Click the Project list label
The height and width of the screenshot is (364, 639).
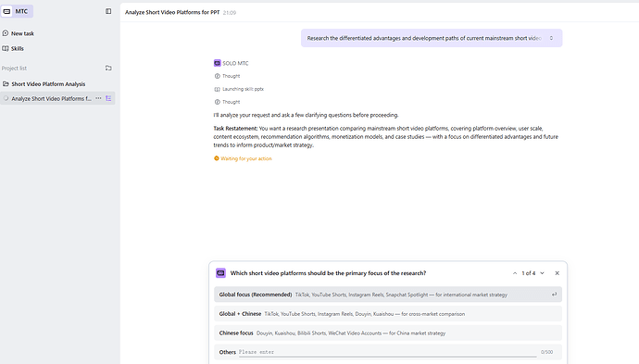point(14,68)
